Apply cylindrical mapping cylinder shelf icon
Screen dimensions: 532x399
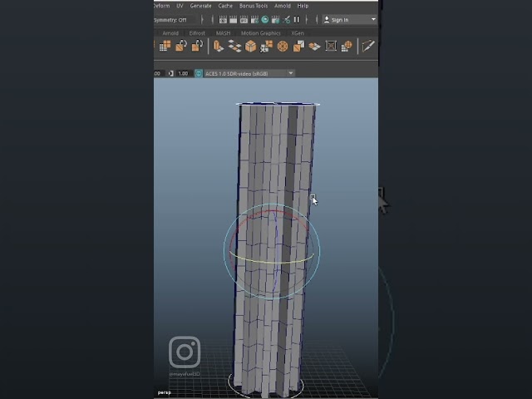pyautogui.click(x=218, y=46)
